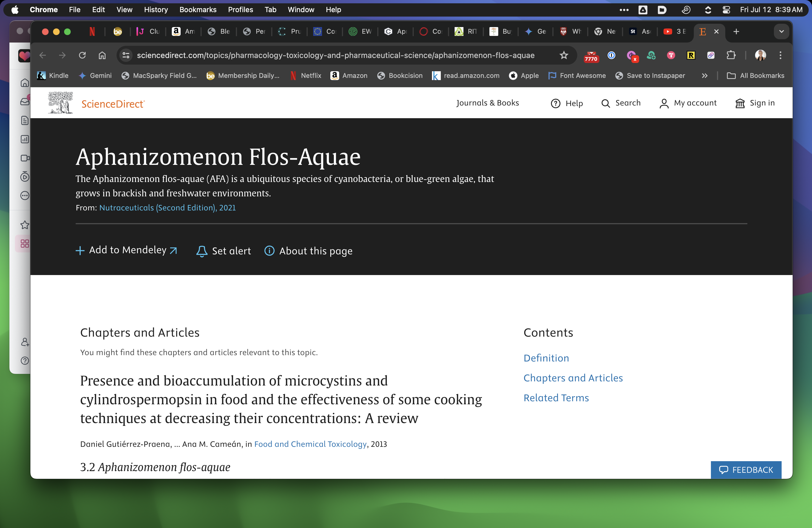This screenshot has height=528, width=812.
Task: Open the Food and Chemical Toxicology link
Action: tap(310, 444)
